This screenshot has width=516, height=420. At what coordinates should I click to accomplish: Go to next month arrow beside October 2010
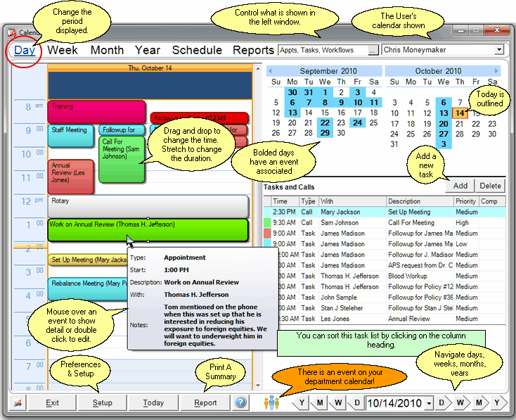496,71
